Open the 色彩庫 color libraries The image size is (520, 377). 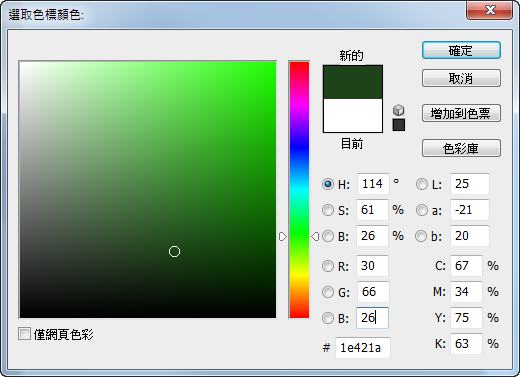pyautogui.click(x=461, y=148)
